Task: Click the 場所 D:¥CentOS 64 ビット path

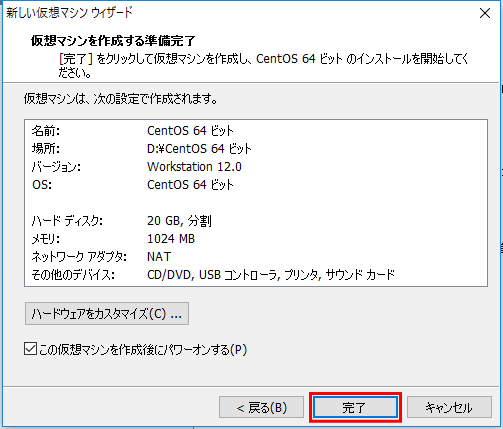Action: (x=199, y=149)
